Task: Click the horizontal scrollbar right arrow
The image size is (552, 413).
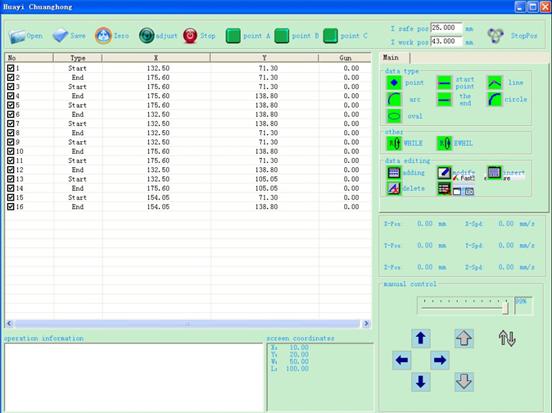Action: 366,323
